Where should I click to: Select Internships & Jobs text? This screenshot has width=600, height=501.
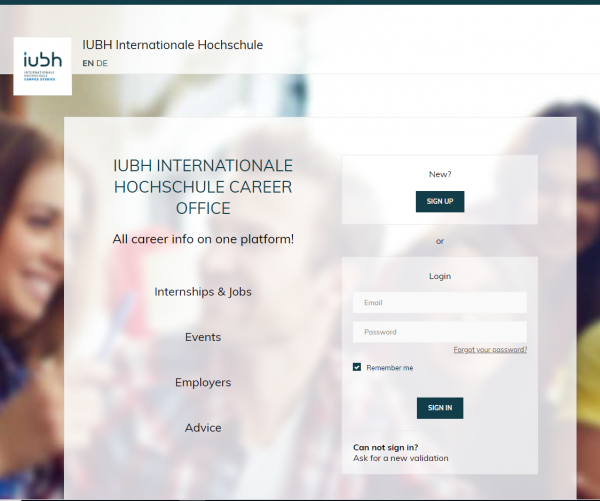[203, 292]
